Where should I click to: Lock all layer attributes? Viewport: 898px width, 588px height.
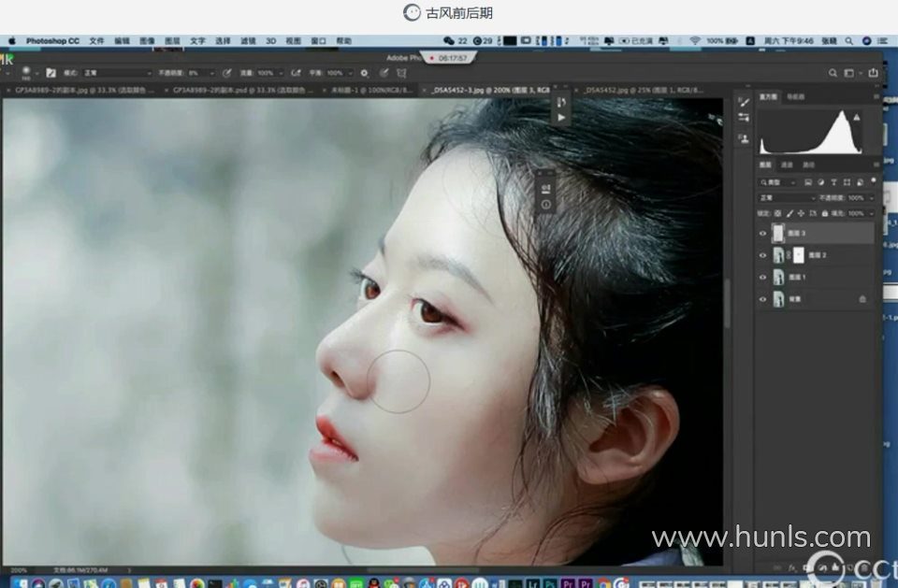tap(825, 213)
